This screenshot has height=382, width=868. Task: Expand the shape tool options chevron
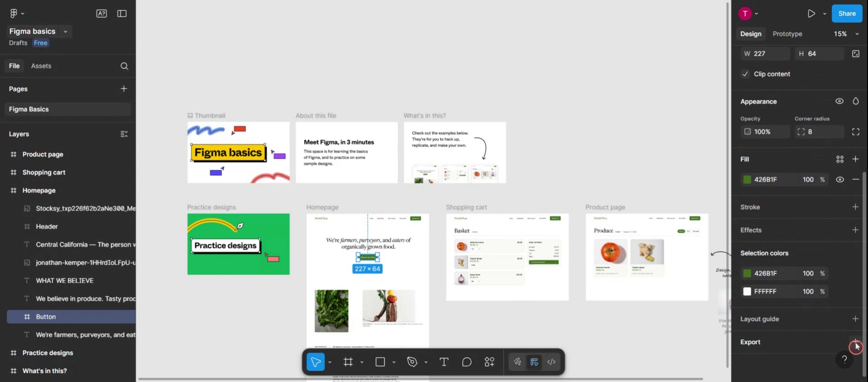[393, 362]
